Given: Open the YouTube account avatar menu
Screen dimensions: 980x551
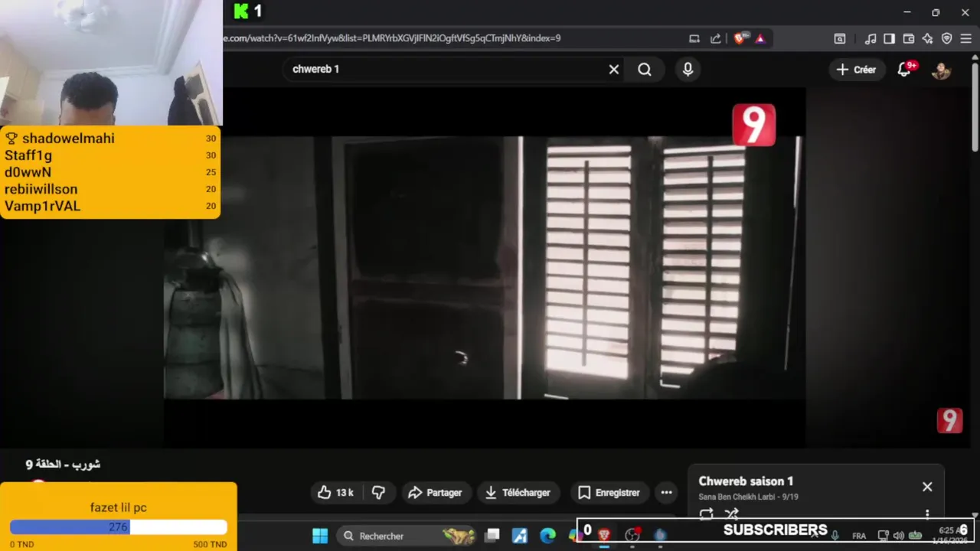Looking at the screenshot, I should pos(941,70).
